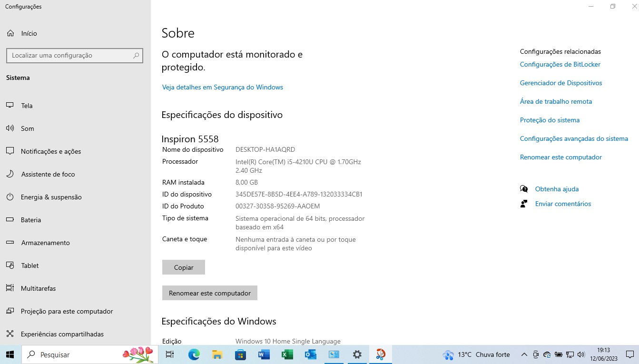The image size is (639, 364).
Task: Open Notificações e ações settings
Action: pyautogui.click(x=50, y=151)
